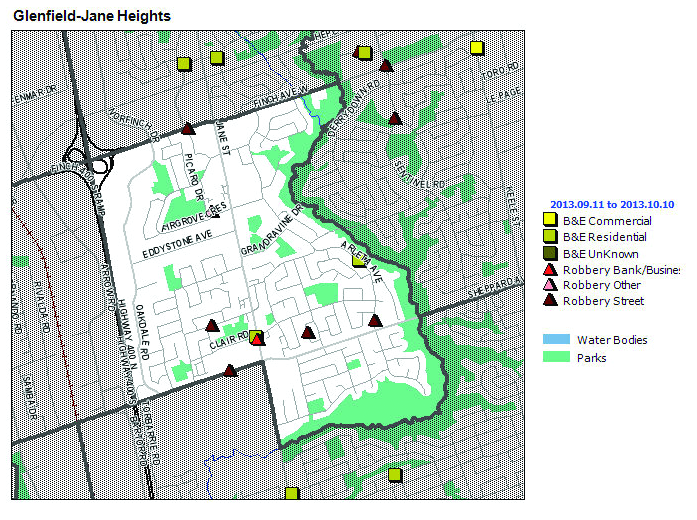Click the B&E UnKnown legend square
Viewport: 697px width, 520px height.
point(550,253)
